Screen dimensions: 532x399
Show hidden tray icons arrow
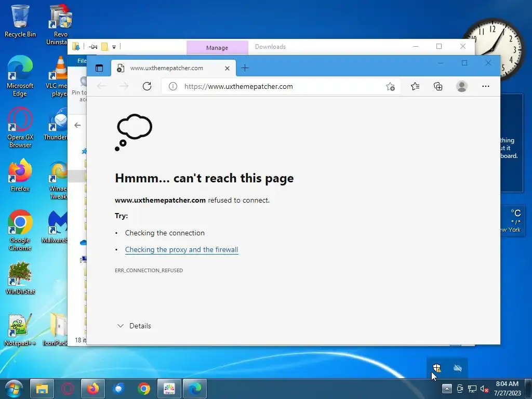pyautogui.click(x=447, y=389)
